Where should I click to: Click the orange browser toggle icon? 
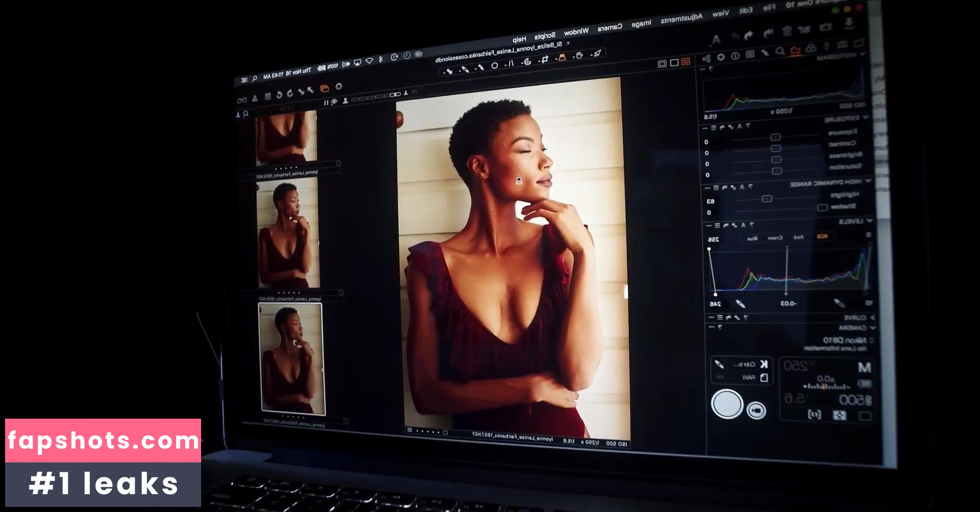(x=324, y=89)
